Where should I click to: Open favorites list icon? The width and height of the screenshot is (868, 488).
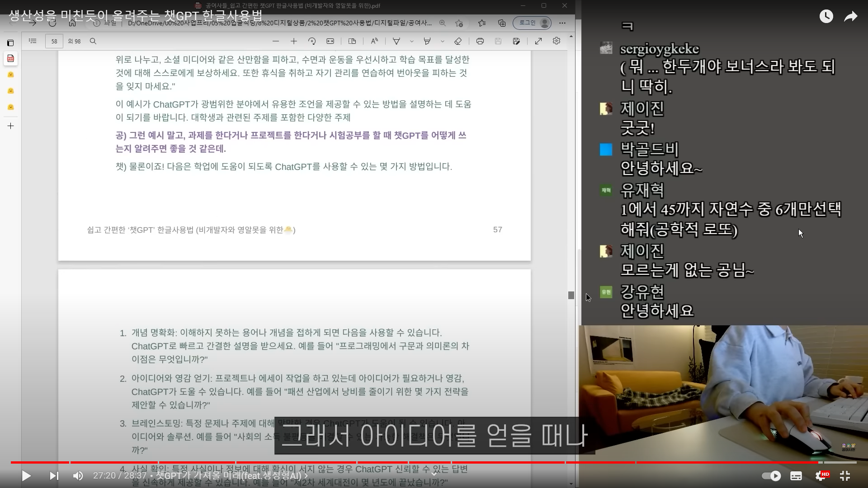coord(482,23)
